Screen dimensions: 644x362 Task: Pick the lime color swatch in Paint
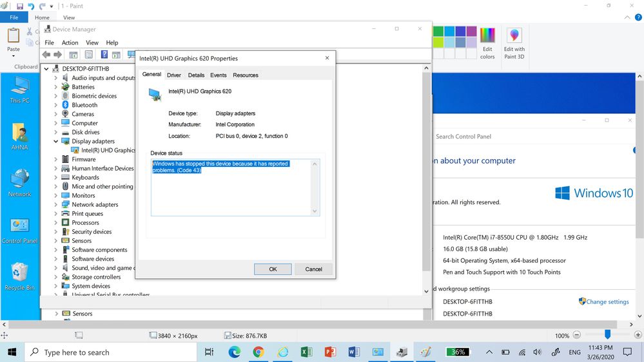(x=438, y=42)
